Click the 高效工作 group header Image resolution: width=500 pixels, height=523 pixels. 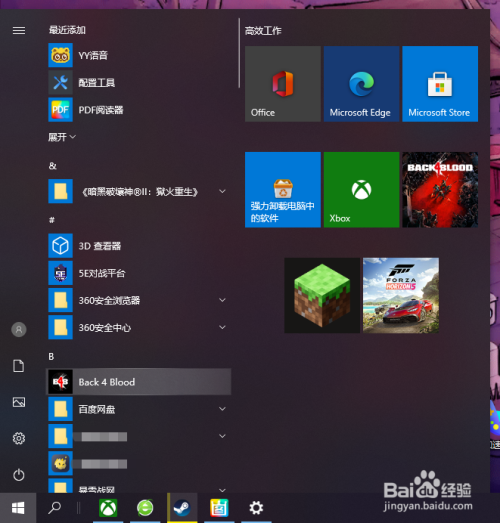point(263,31)
